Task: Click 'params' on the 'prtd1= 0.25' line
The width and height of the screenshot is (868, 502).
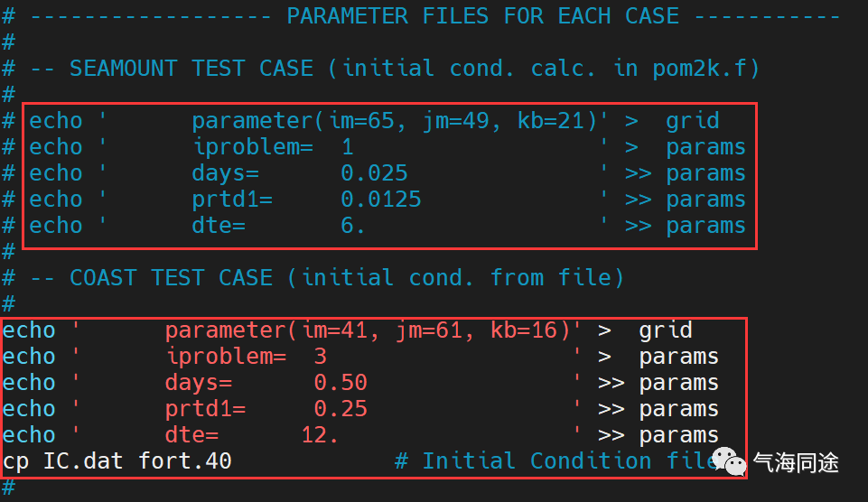Action: click(x=678, y=408)
